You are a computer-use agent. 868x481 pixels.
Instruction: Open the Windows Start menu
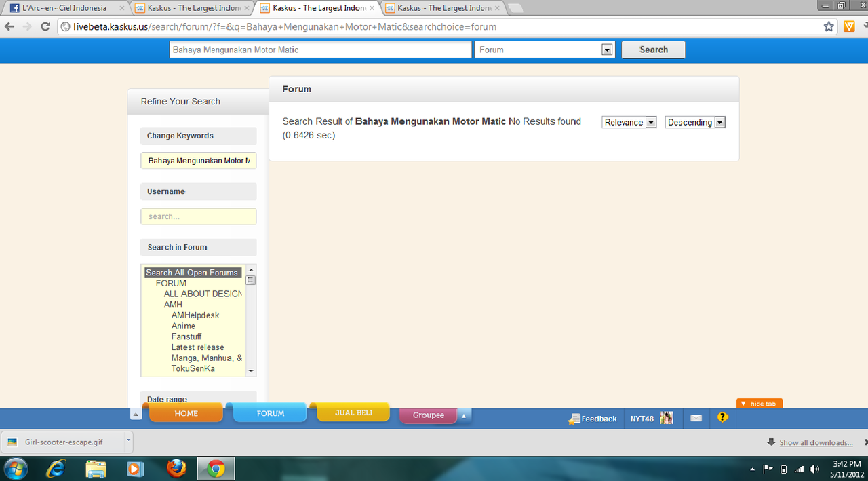16,468
